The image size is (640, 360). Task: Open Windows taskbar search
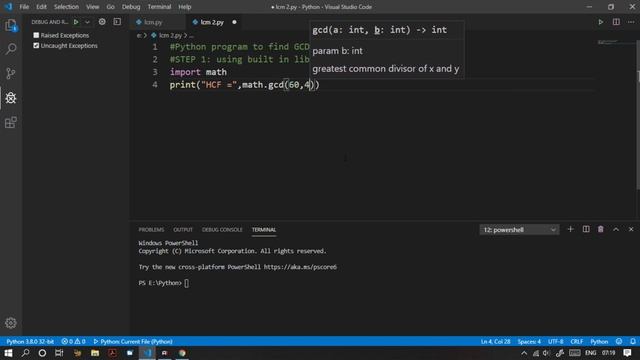point(25,353)
